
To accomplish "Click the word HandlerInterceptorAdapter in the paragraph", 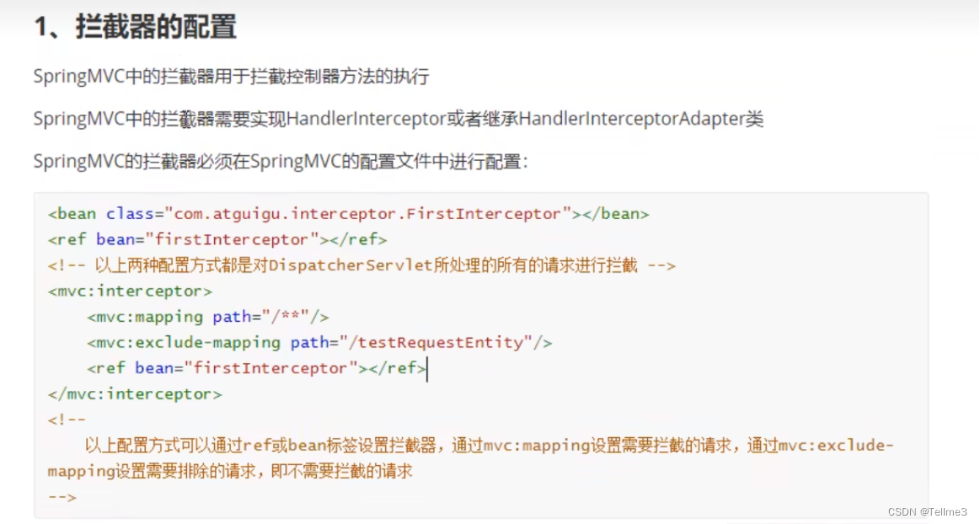I will click(631, 119).
